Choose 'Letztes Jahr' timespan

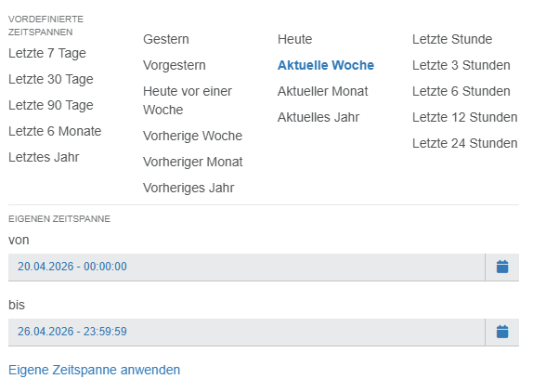[x=44, y=157]
